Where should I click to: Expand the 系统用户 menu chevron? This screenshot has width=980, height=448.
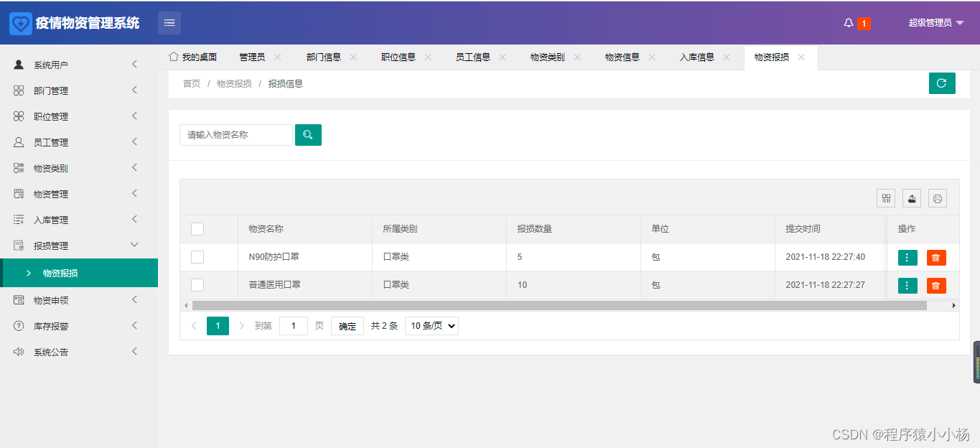[x=134, y=65]
